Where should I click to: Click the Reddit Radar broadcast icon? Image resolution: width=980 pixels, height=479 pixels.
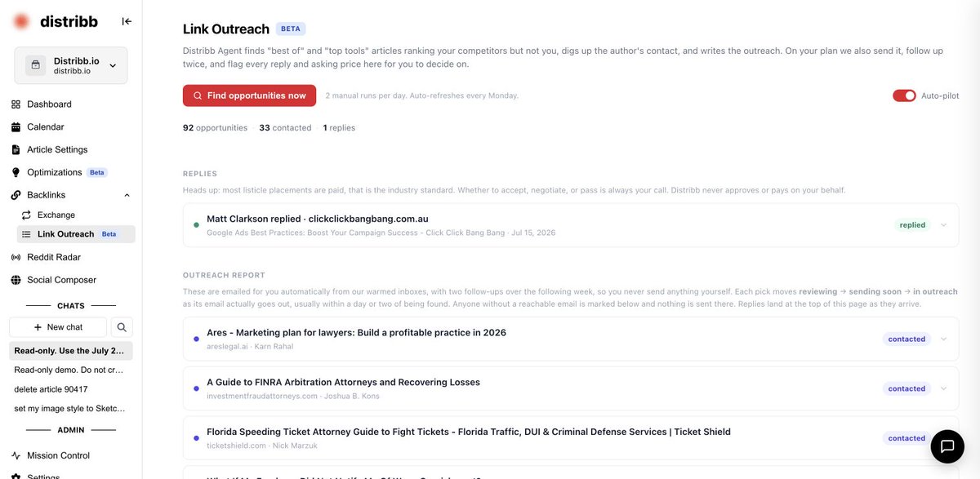pos(16,257)
